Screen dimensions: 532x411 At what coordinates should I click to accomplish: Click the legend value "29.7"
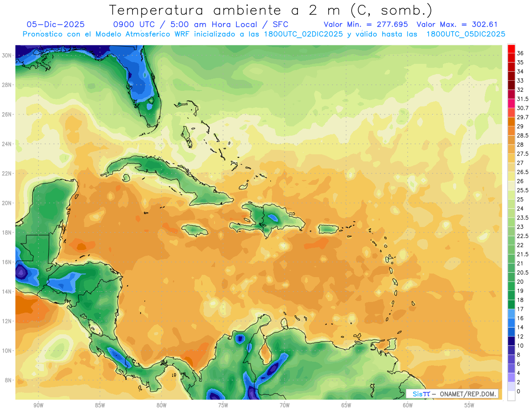[523, 117]
